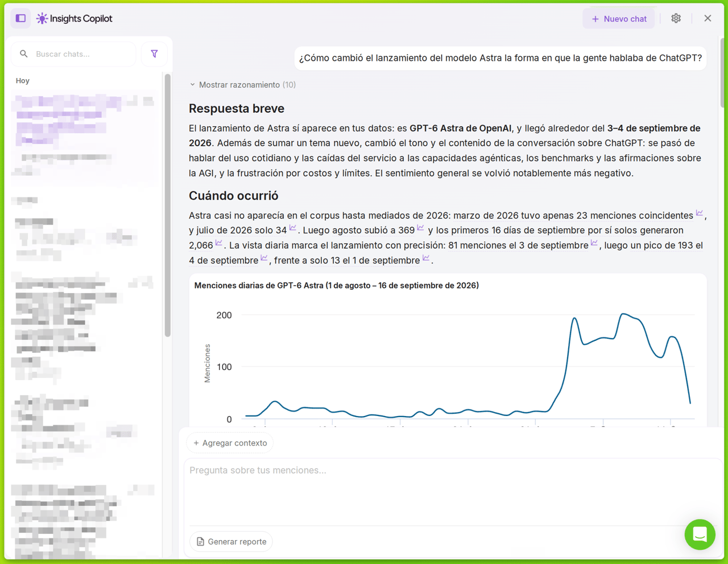
Task: Click the 'Hoy' section label
Action: pos(23,81)
